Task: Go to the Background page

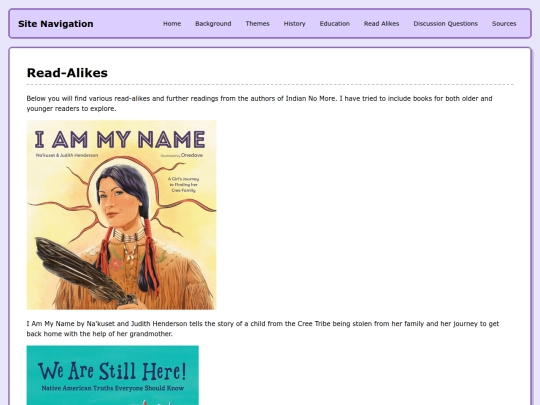Action: 213,24
